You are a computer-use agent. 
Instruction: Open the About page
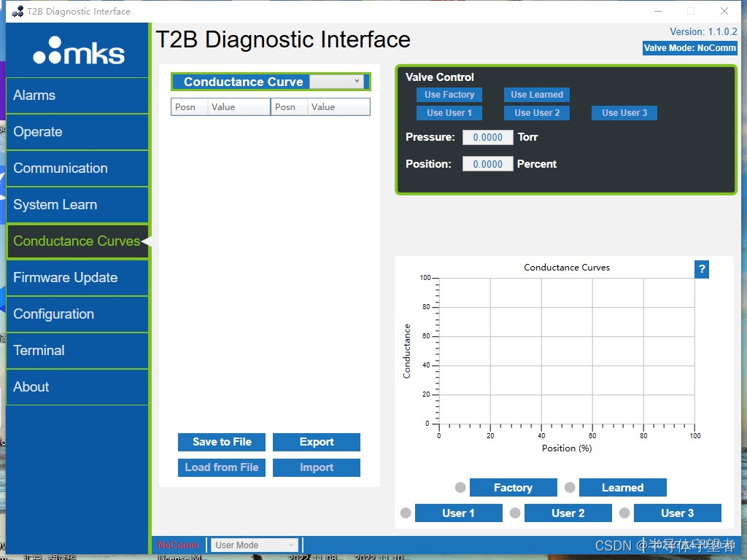(77, 387)
